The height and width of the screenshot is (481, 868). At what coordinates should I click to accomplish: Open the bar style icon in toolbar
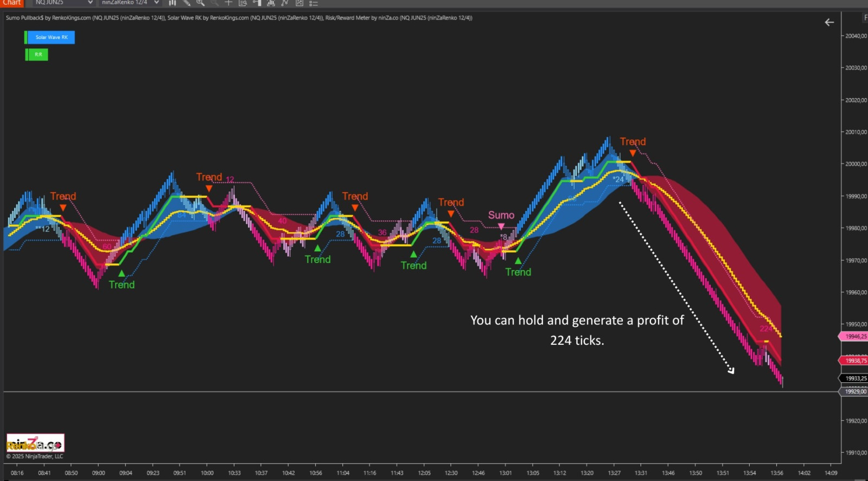(172, 3)
